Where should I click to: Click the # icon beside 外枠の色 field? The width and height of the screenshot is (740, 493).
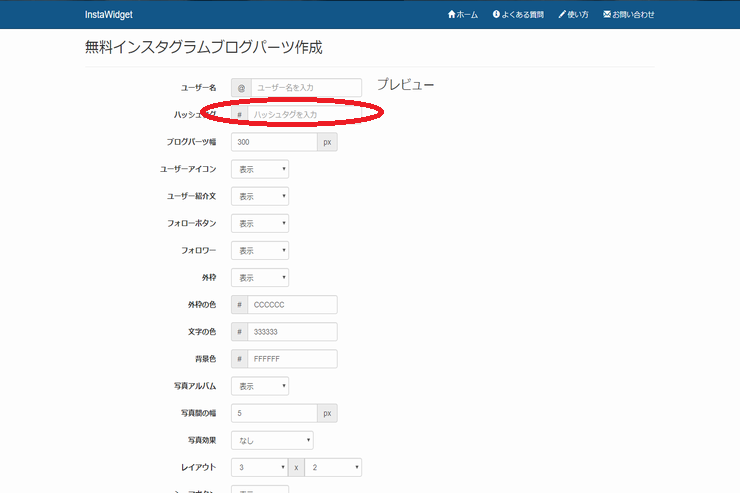(x=239, y=305)
